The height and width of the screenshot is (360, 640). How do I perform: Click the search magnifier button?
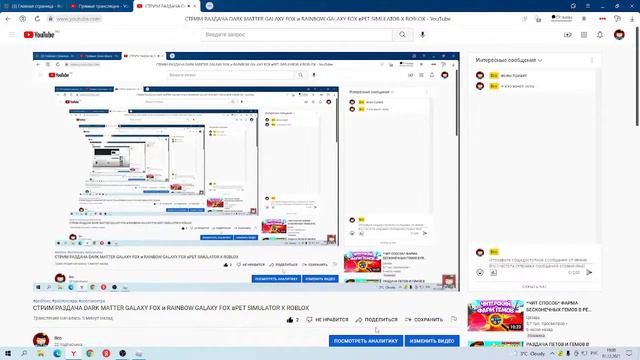point(402,35)
